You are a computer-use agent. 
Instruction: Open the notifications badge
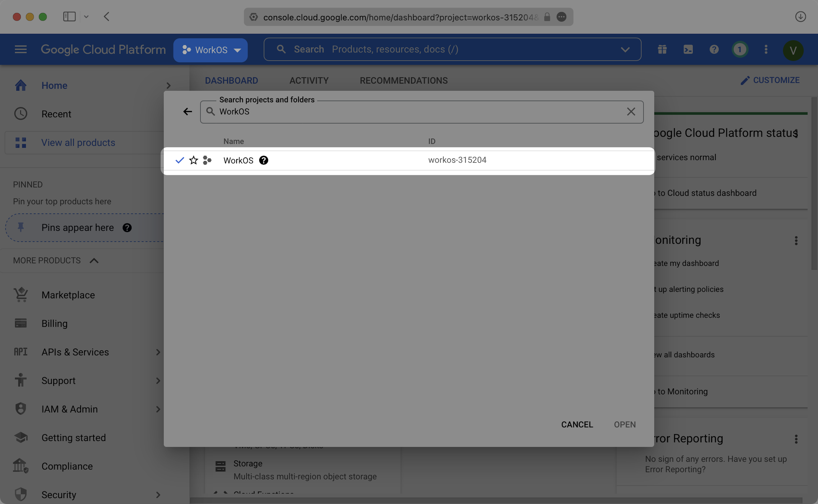[x=740, y=50]
